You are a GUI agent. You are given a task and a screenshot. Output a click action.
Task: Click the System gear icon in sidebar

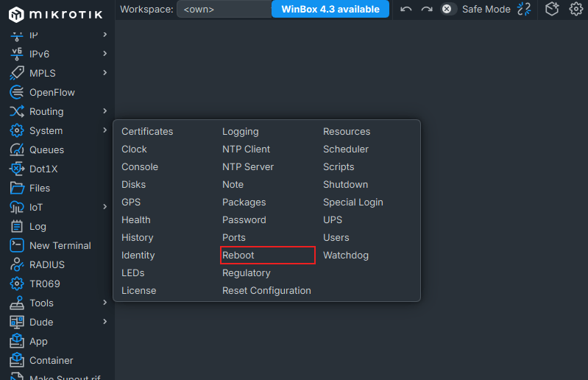tap(17, 130)
